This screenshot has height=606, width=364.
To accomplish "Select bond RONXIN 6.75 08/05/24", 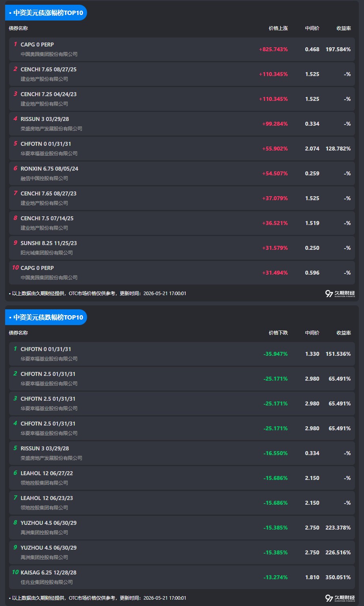I will [x=49, y=169].
